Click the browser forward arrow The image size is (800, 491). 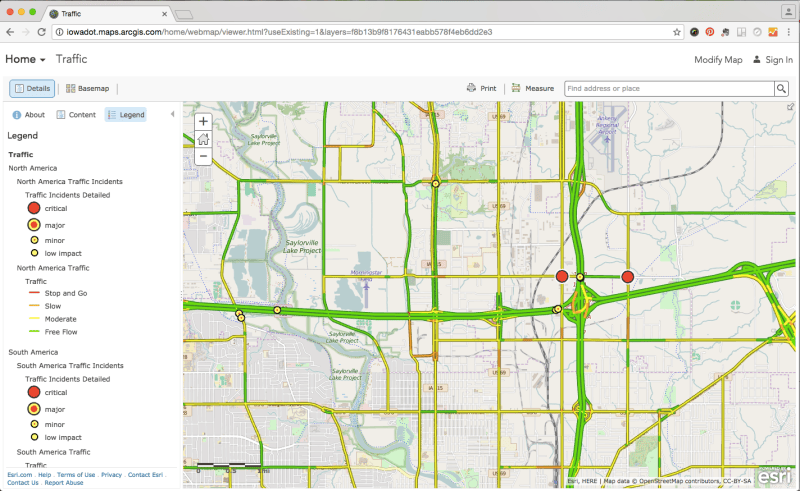[26, 32]
